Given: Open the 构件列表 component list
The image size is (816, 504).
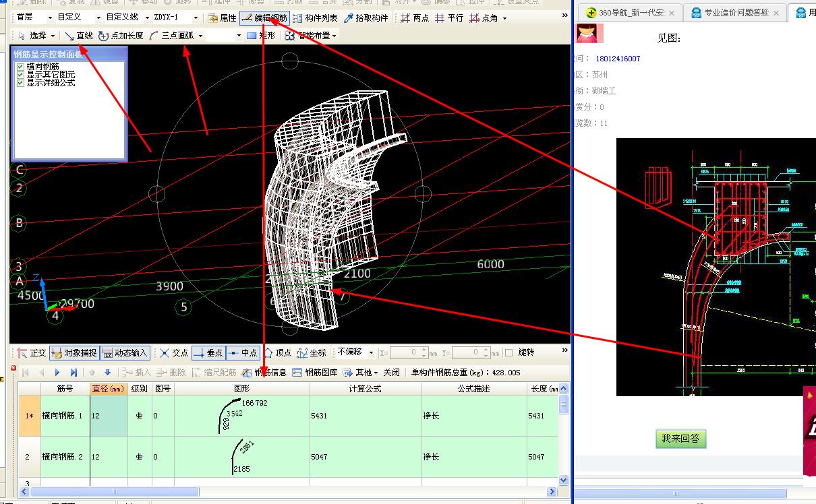Looking at the screenshot, I should [x=315, y=18].
